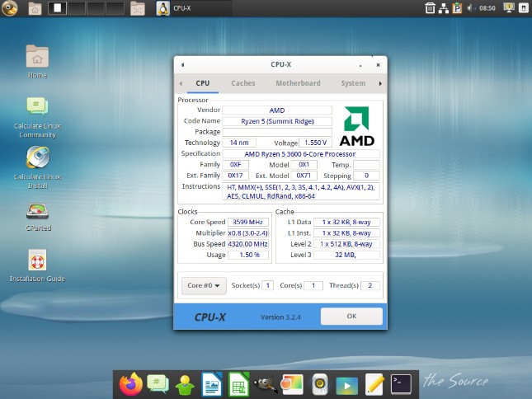Open the System tab
Viewport: 532px width, 399px height.
click(353, 83)
